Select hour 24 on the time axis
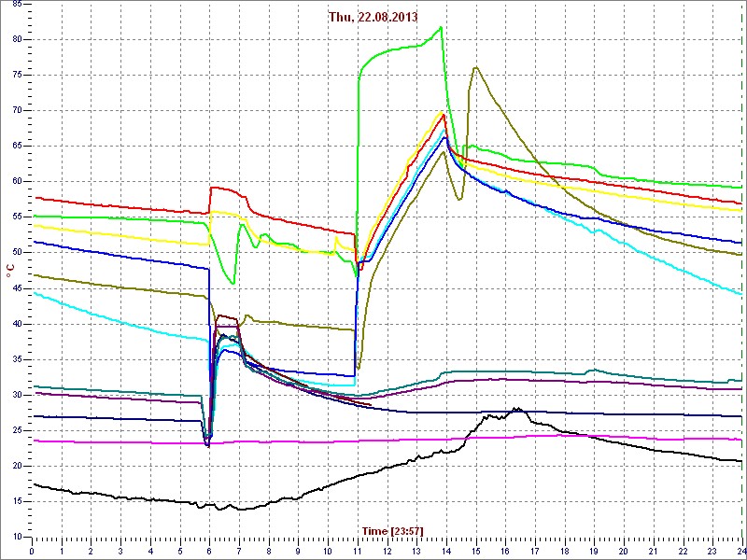The image size is (747, 560). (x=741, y=551)
